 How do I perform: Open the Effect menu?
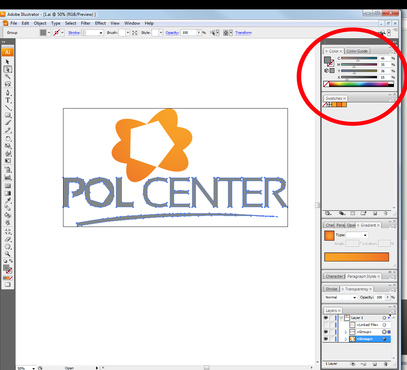click(x=100, y=23)
